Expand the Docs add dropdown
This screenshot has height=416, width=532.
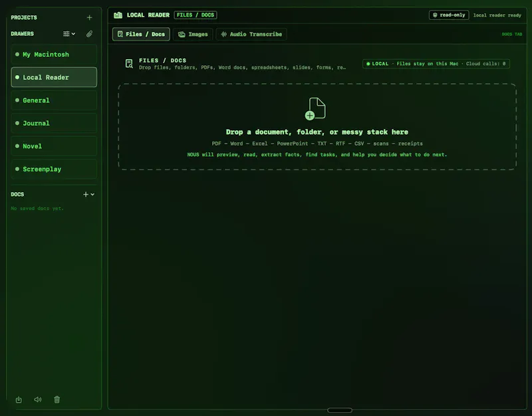click(x=88, y=194)
